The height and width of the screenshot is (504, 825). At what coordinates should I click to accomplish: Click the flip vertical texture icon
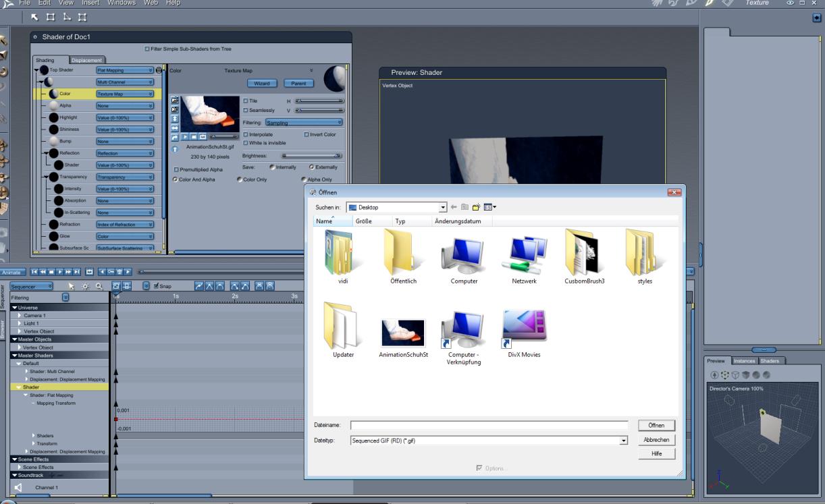point(175,118)
